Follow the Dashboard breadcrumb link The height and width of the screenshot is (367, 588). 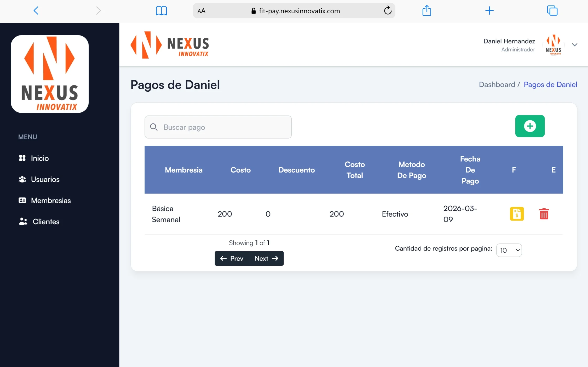(x=497, y=85)
